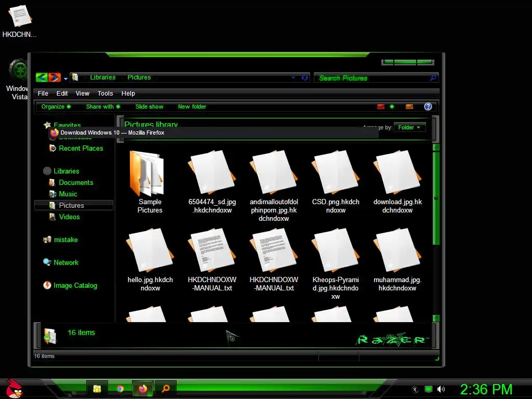Open the Help menu
Viewport: 532px width, 399px height.
(x=128, y=94)
